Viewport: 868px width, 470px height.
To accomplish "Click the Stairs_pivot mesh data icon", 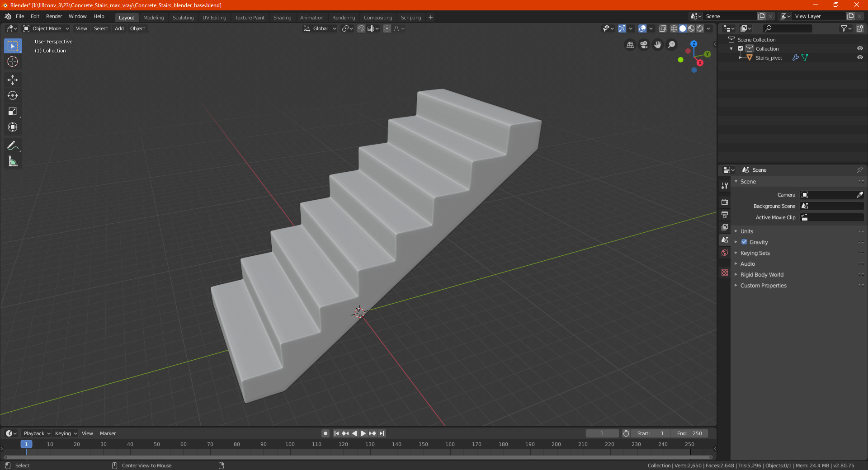I will (x=805, y=58).
